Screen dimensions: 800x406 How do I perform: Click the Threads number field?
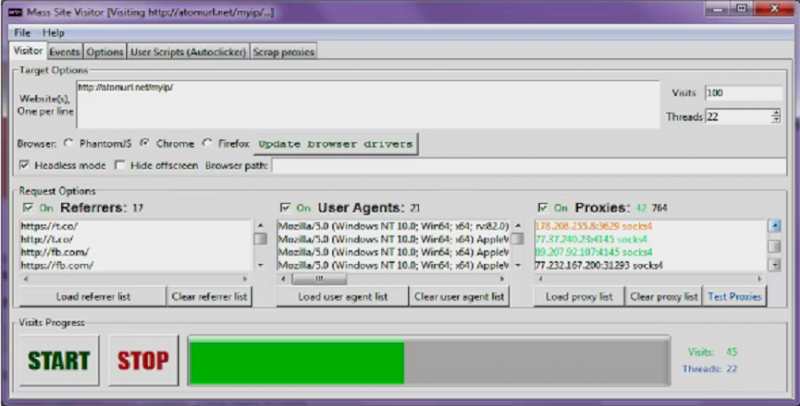(x=738, y=117)
